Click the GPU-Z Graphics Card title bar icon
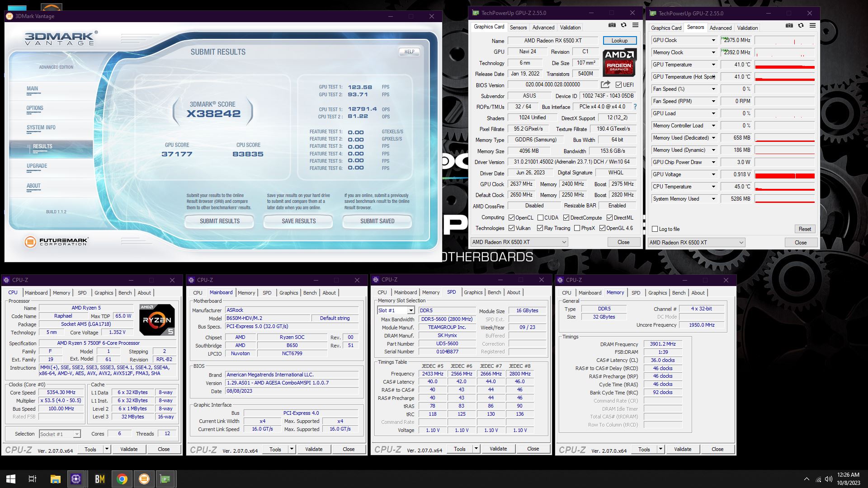Image resolution: width=868 pixels, height=488 pixels. click(x=476, y=13)
